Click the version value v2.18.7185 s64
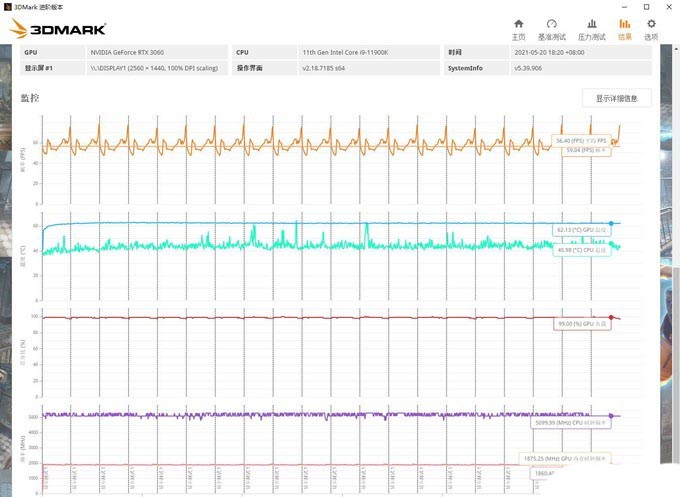 pos(324,68)
